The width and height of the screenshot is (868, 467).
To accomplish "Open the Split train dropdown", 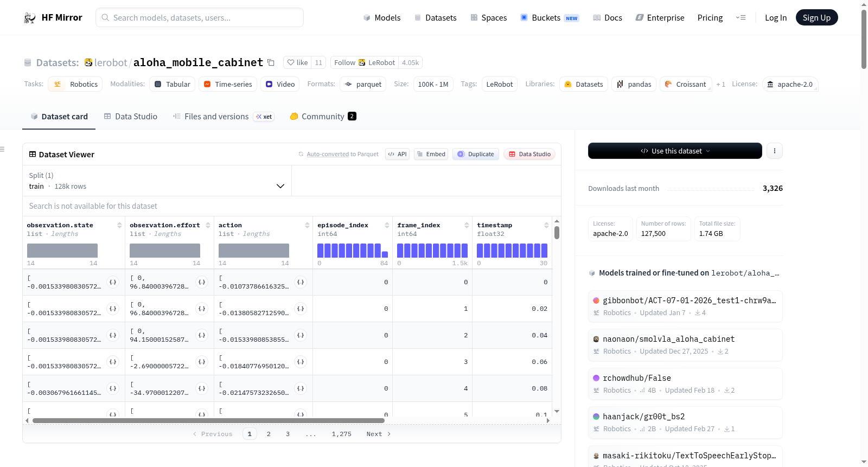I will [157, 181].
